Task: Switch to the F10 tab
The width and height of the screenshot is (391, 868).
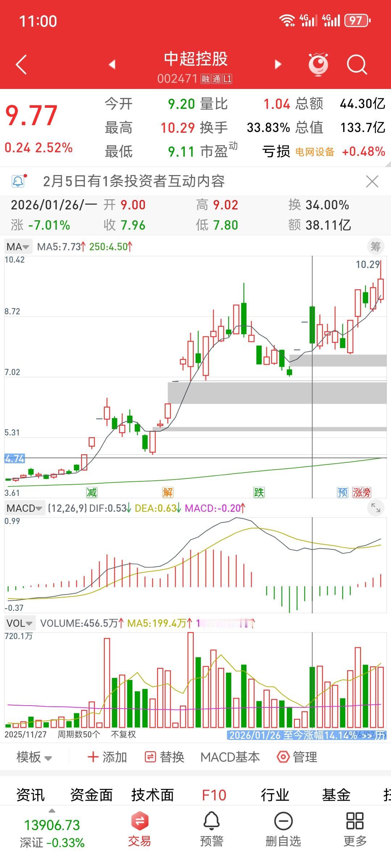Action: point(214,795)
